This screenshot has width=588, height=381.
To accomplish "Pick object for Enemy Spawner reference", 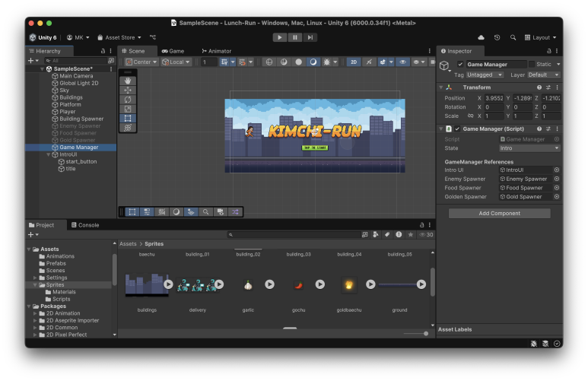I will pyautogui.click(x=557, y=179).
